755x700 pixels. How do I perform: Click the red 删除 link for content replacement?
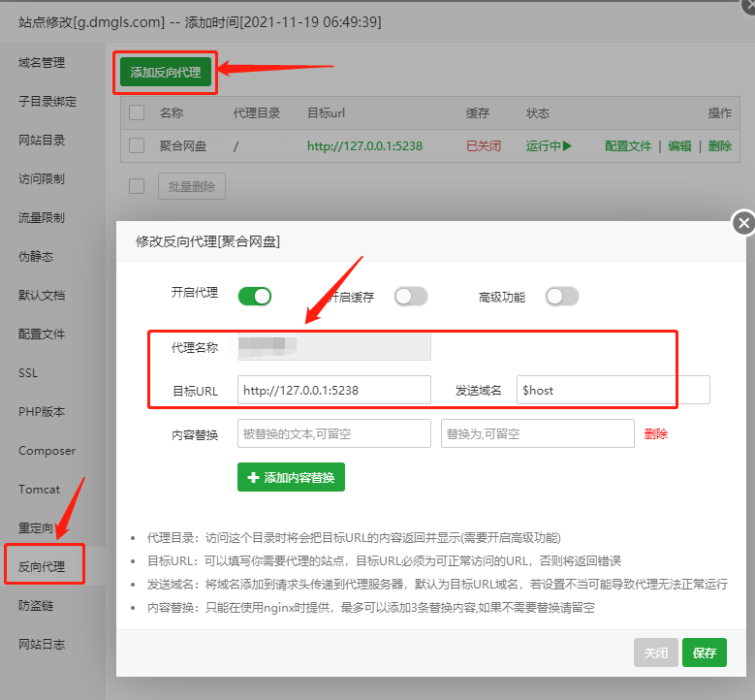(656, 434)
